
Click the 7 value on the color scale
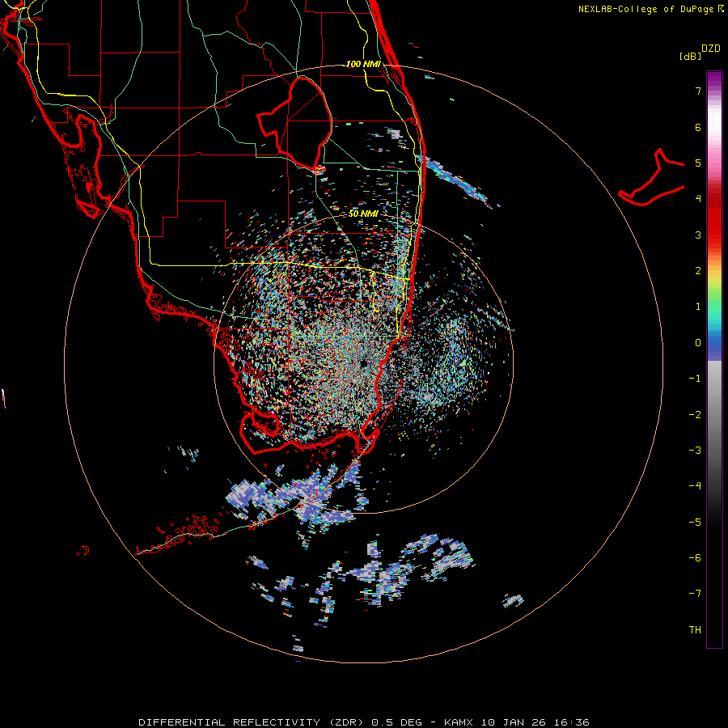[698, 91]
